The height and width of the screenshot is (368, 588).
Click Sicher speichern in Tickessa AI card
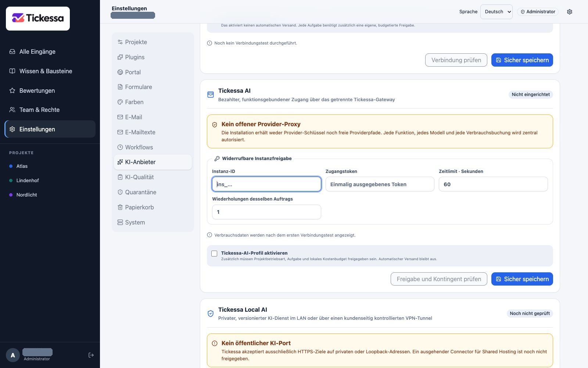(x=522, y=279)
